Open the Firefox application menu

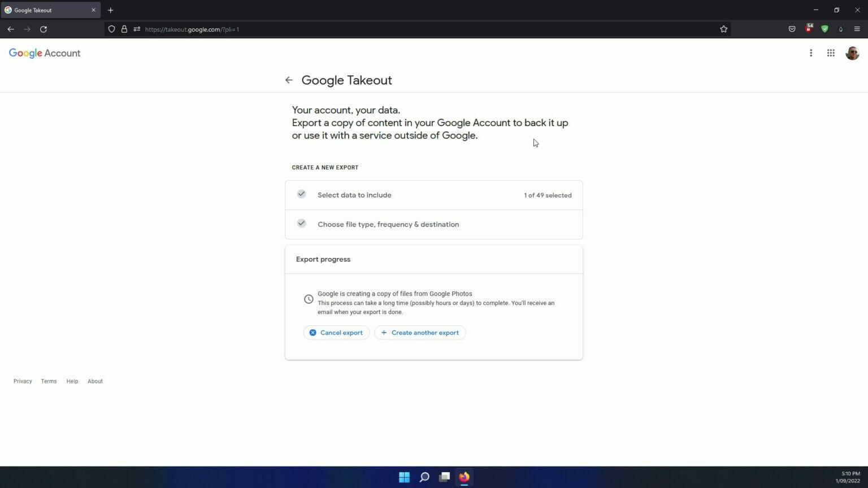coord(858,29)
